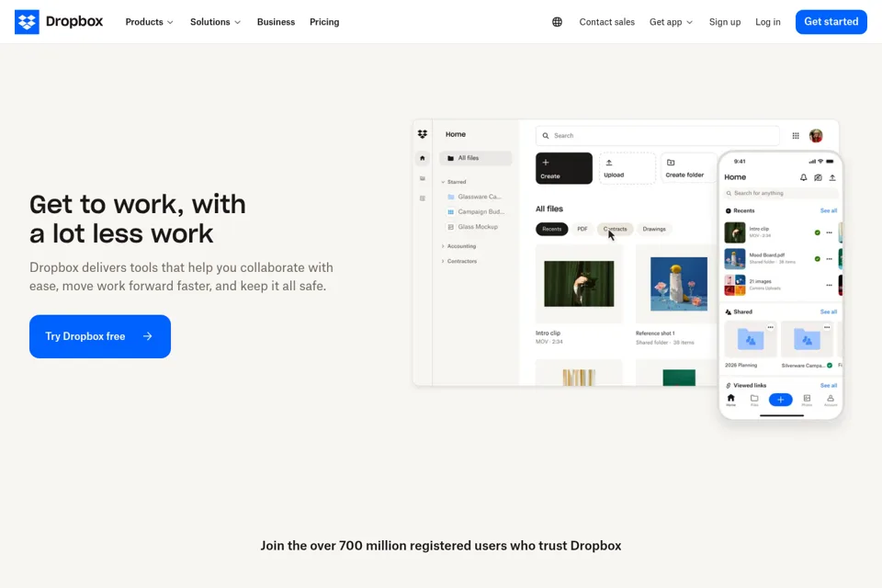Viewport: 882px width, 588px height.
Task: Collapse the Starred section
Action: click(454, 182)
